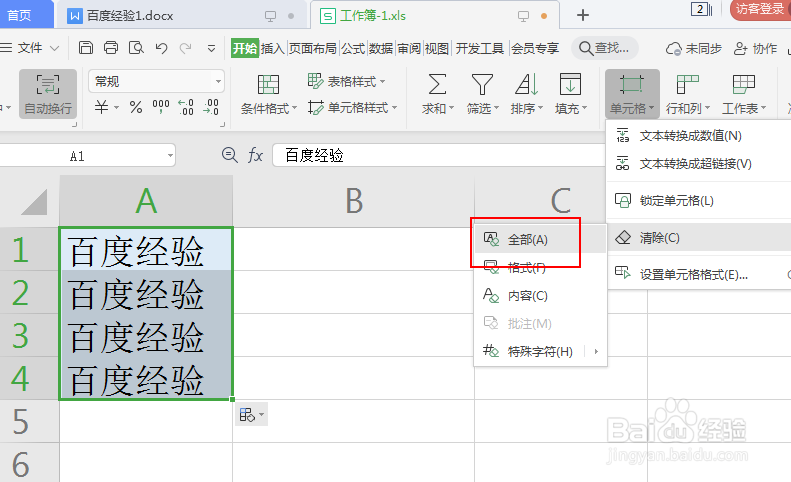Open Print Preview icon
791x482 pixels.
coord(136,48)
